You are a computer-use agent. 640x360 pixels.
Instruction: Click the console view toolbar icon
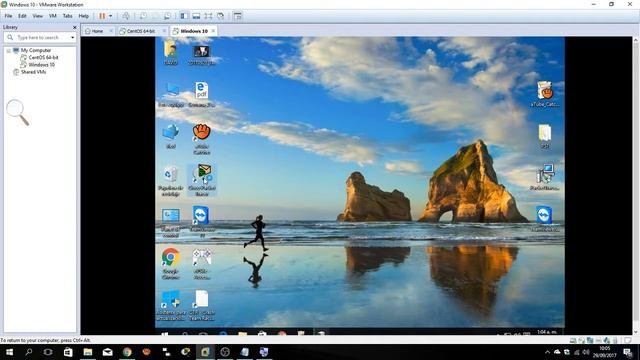pos(238,16)
